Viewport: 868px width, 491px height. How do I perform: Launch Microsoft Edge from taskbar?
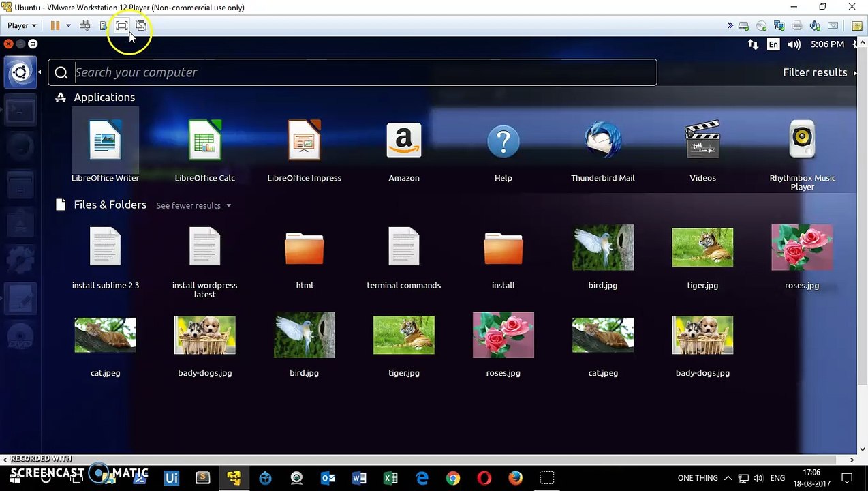[x=422, y=478]
